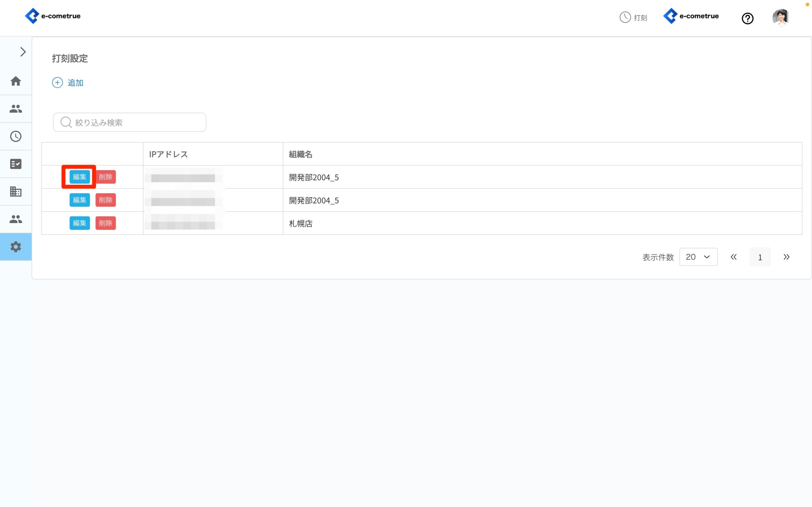Image resolution: width=812 pixels, height=507 pixels.
Task: Open the user profile avatar
Action: (780, 17)
